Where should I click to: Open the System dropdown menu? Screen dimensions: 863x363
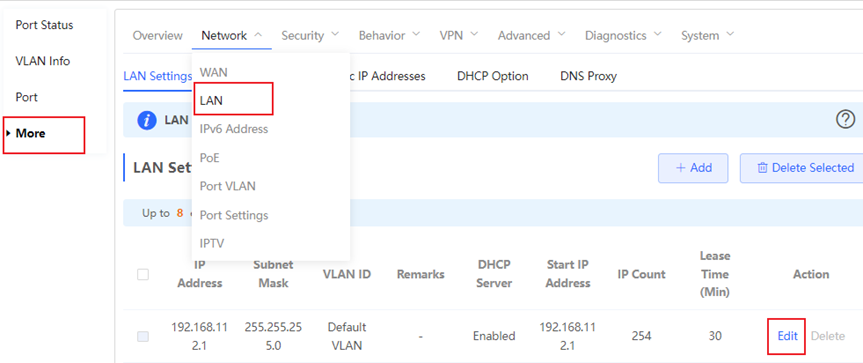(x=707, y=36)
